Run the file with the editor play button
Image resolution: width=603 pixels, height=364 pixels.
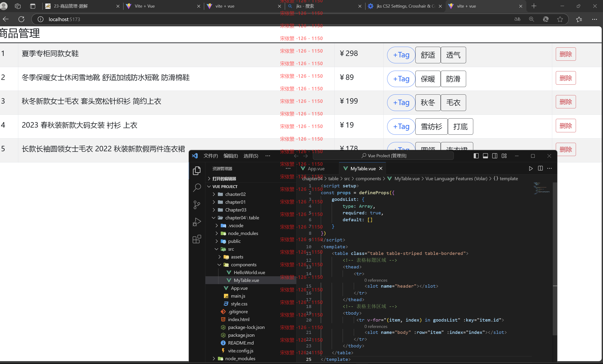point(531,169)
